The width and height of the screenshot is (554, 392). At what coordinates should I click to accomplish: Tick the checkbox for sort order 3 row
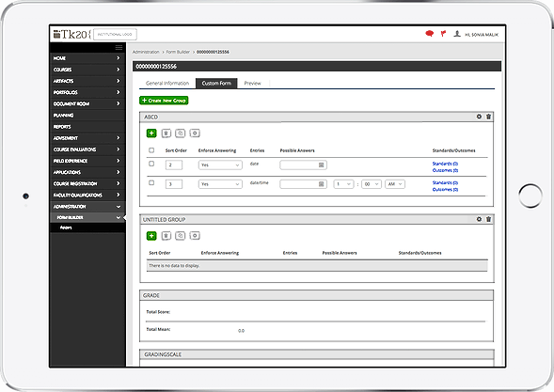[151, 182]
